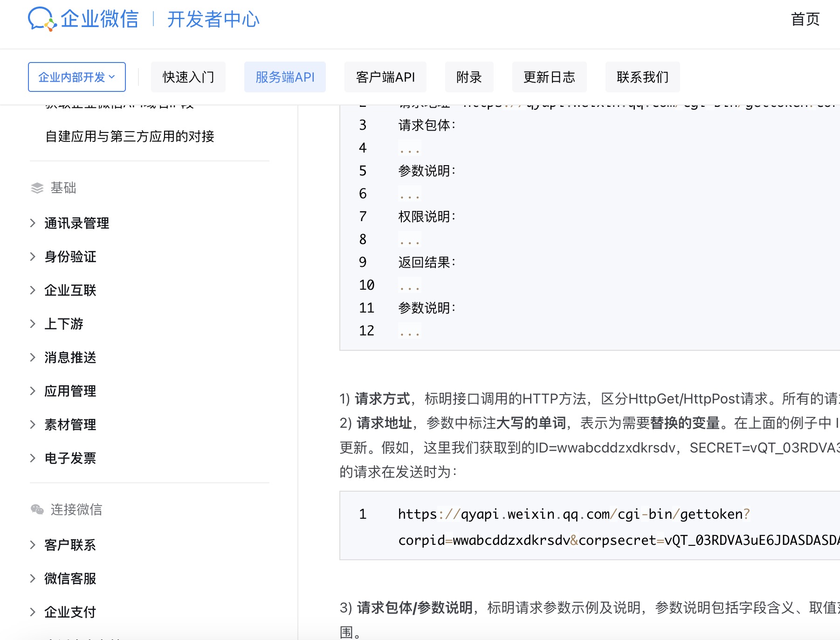Select the 服务端API tab
Image resolution: width=840 pixels, height=640 pixels.
pos(285,77)
